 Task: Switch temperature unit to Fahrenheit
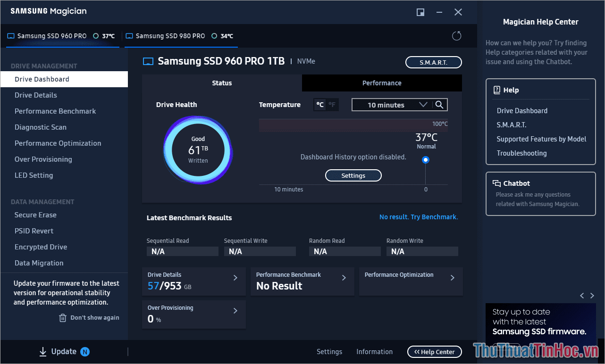(x=332, y=105)
